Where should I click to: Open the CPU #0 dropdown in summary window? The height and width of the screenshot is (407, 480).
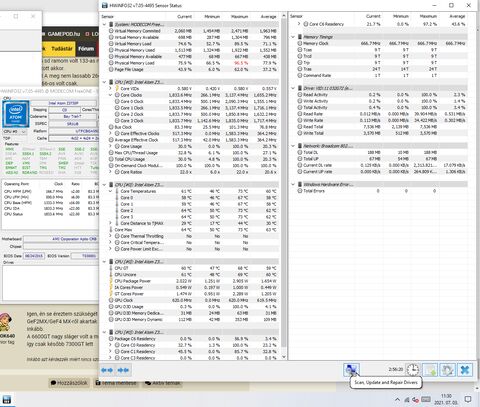[x=15, y=132]
